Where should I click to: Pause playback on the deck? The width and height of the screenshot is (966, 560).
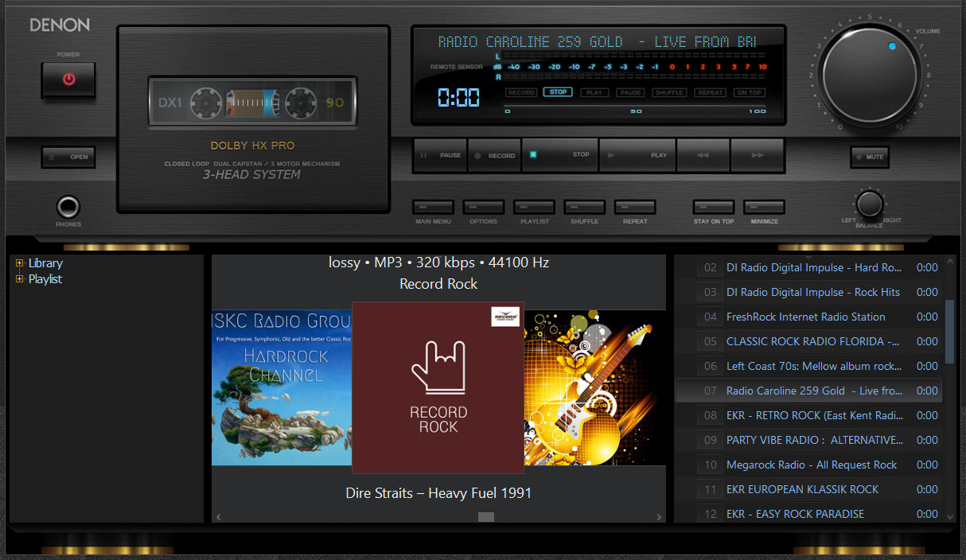(440, 155)
